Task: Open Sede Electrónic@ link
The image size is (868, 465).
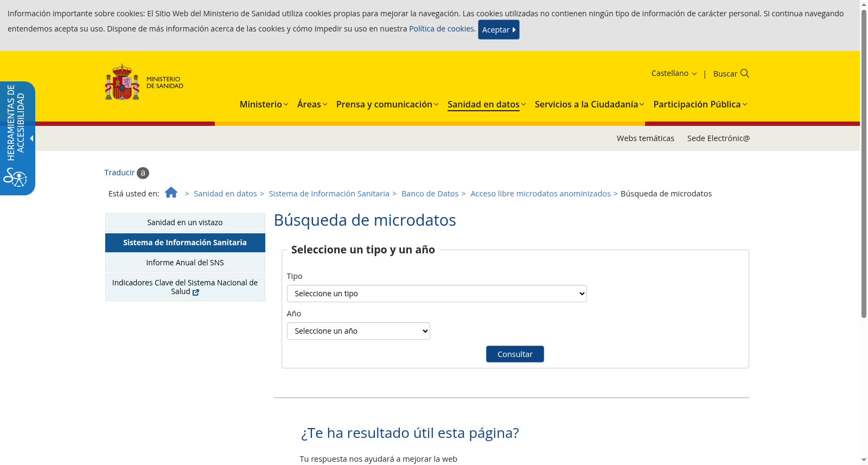Action: [x=718, y=138]
